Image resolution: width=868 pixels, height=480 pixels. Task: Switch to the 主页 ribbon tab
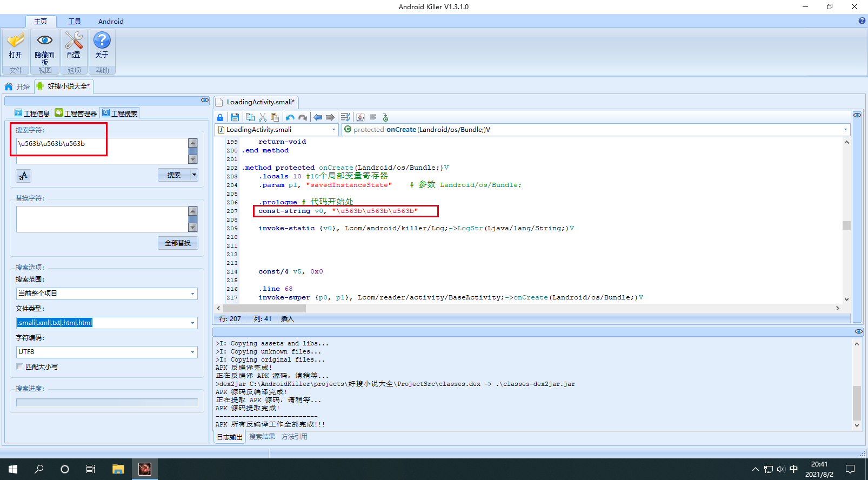click(x=41, y=21)
